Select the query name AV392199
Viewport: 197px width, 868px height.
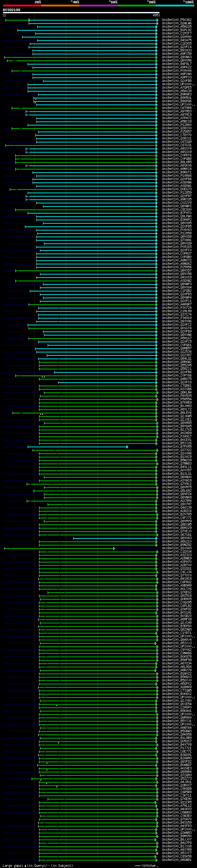click(11, 10)
